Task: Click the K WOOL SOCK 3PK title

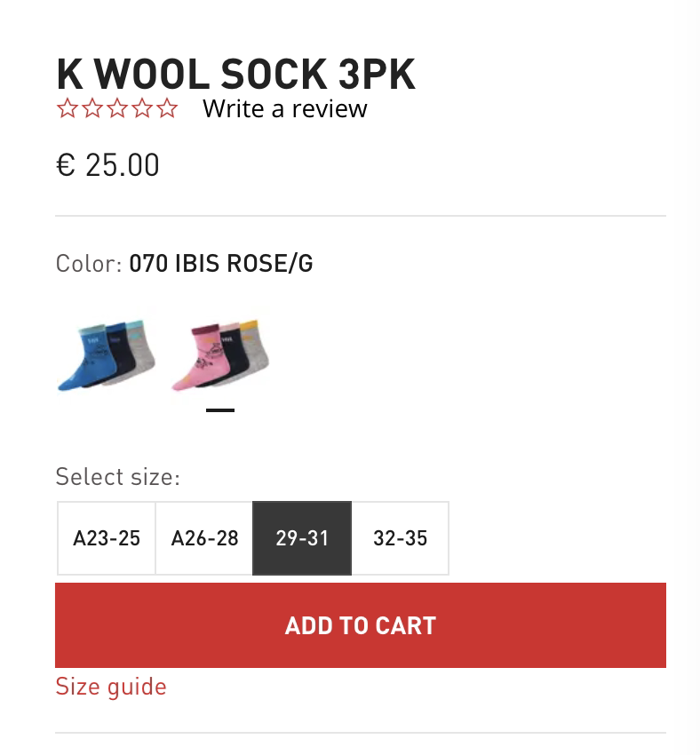Action: click(x=235, y=75)
